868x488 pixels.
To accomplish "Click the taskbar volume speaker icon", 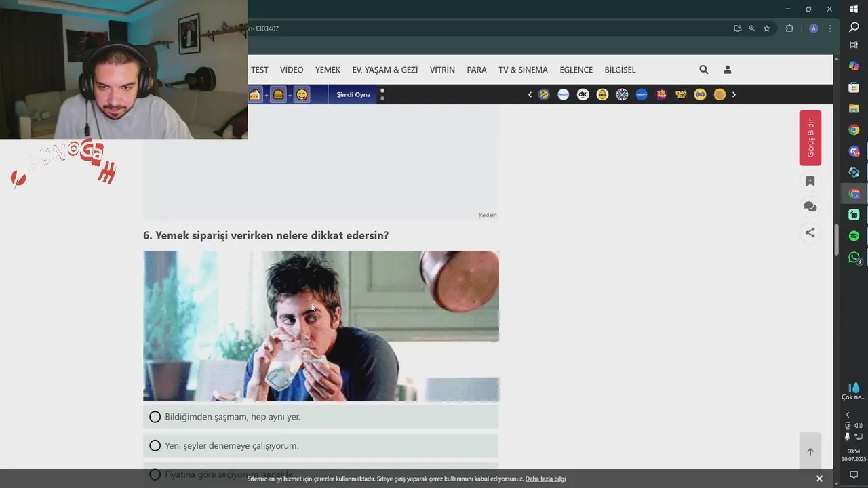I will [x=858, y=426].
